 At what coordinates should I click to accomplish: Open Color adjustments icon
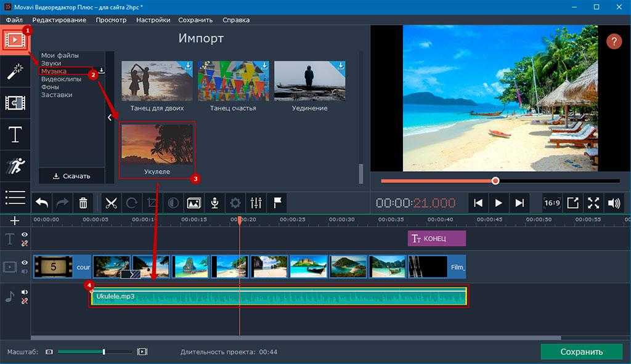173,203
